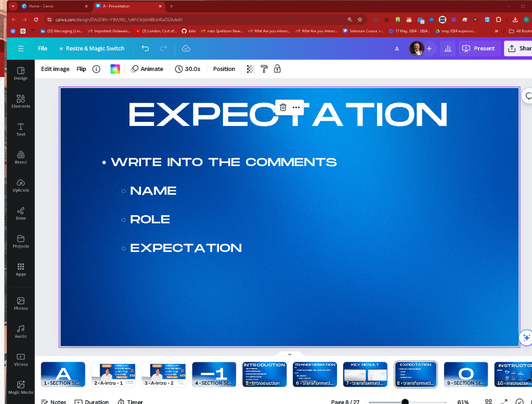The height and width of the screenshot is (404, 532).
Task: Collapse the page thumbnails strip chevron
Action: pos(290,355)
